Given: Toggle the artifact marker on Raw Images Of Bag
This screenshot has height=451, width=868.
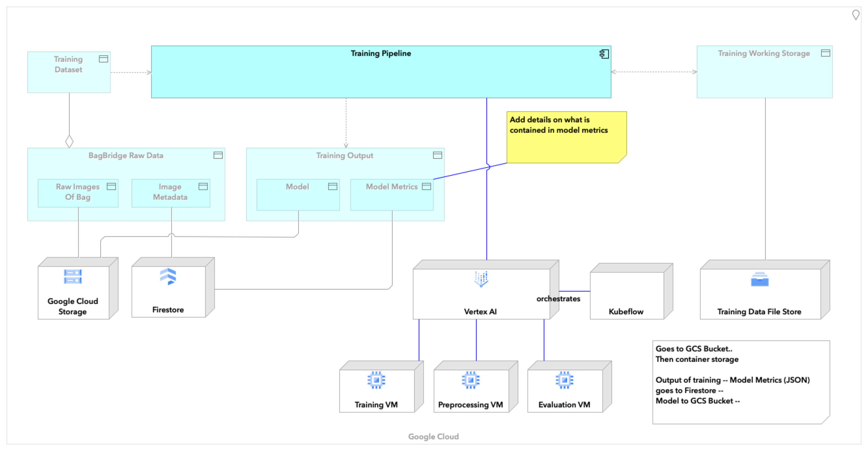Looking at the screenshot, I should point(112,186).
